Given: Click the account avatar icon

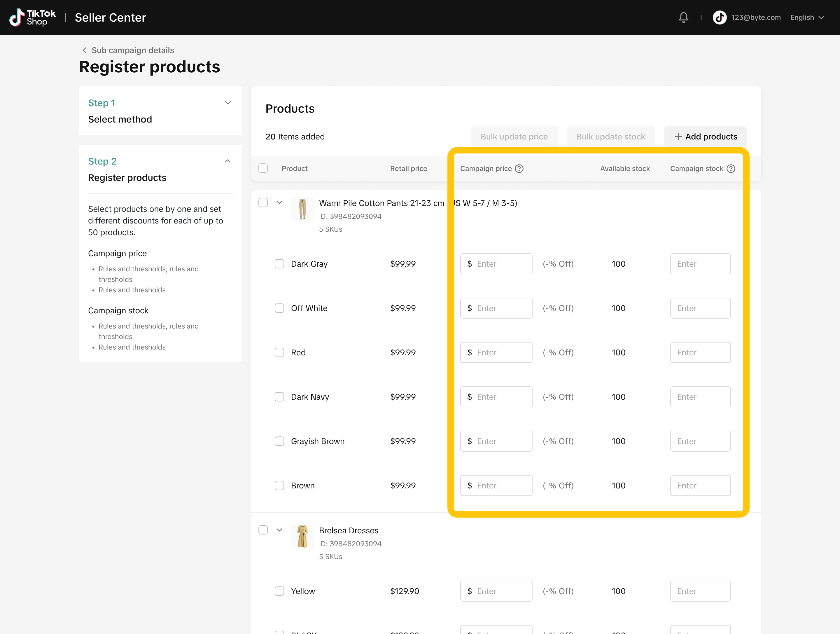Looking at the screenshot, I should click(719, 18).
